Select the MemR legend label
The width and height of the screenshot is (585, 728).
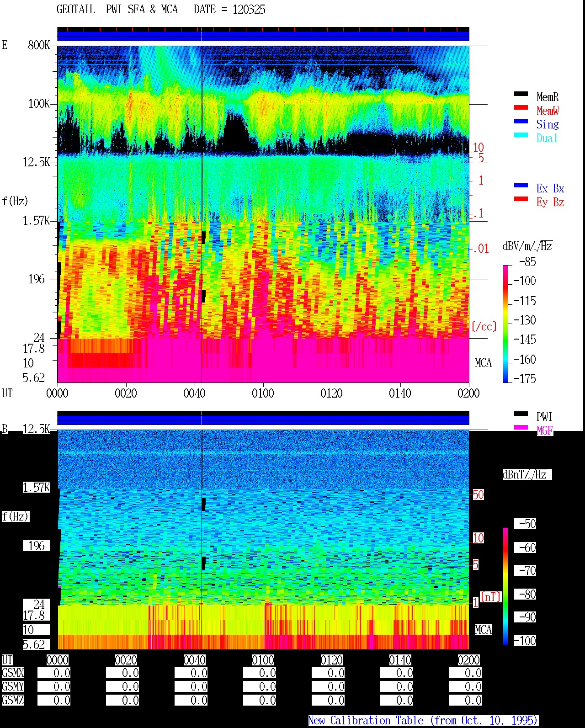click(x=548, y=97)
